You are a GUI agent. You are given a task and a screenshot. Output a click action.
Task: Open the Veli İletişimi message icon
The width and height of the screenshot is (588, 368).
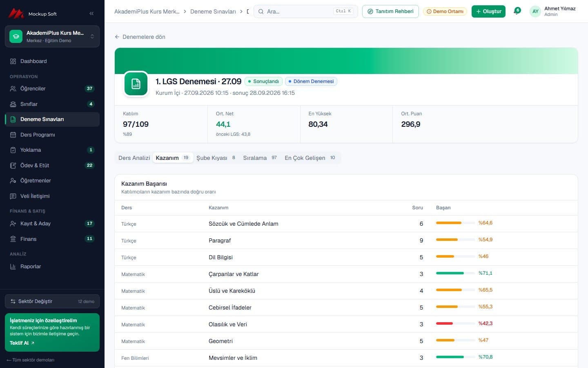coord(13,196)
